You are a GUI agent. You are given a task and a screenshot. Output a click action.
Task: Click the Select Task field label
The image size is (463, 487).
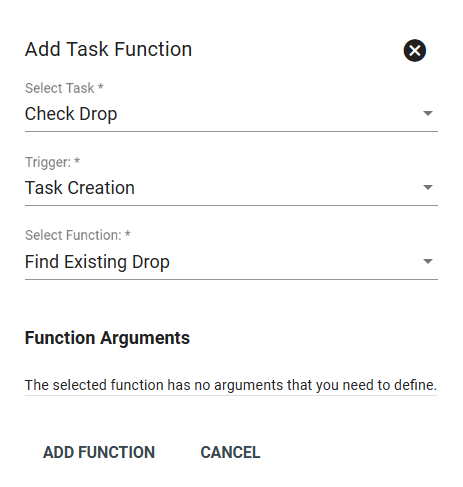click(x=60, y=88)
